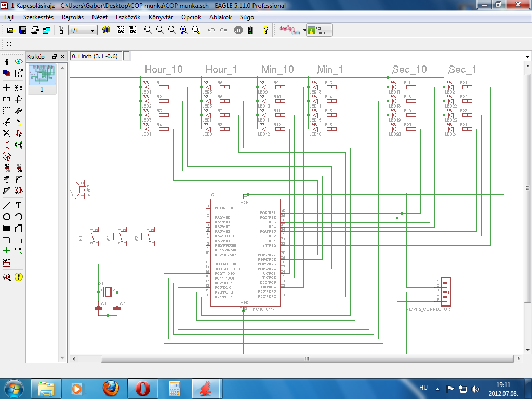Open the Rajzolás menu
Image resolution: width=532 pixels, height=399 pixels.
(73, 17)
